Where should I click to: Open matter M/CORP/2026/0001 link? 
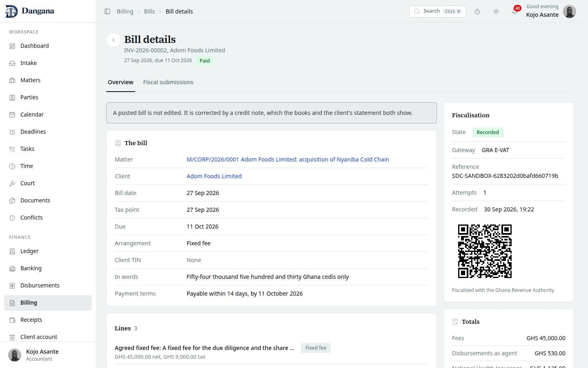288,159
